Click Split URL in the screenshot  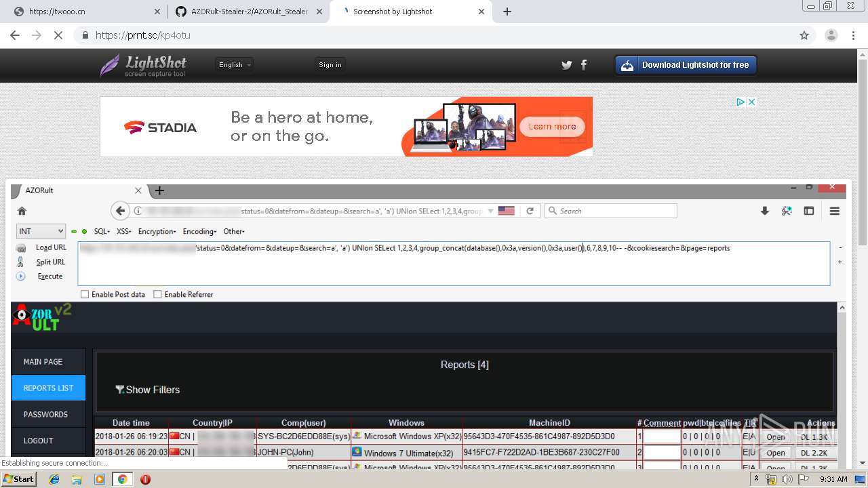pos(51,262)
